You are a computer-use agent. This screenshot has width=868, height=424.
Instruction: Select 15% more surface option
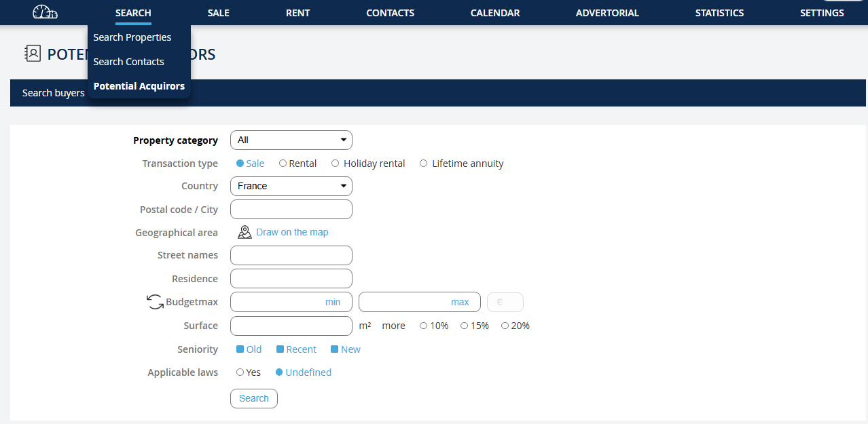coord(465,326)
